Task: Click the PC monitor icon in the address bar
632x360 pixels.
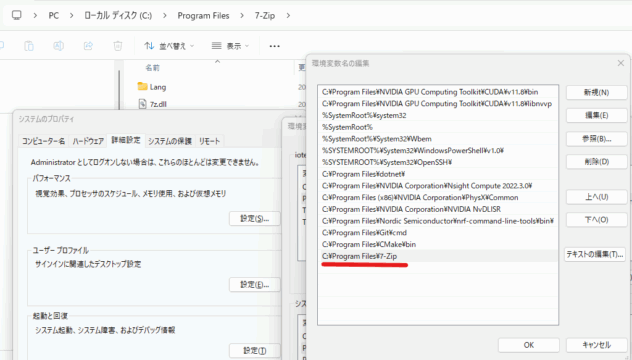Action: 17,15
